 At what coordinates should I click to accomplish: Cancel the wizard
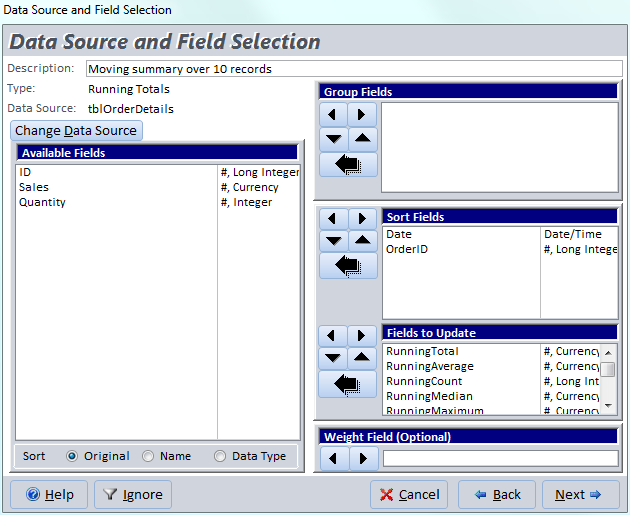coord(409,495)
